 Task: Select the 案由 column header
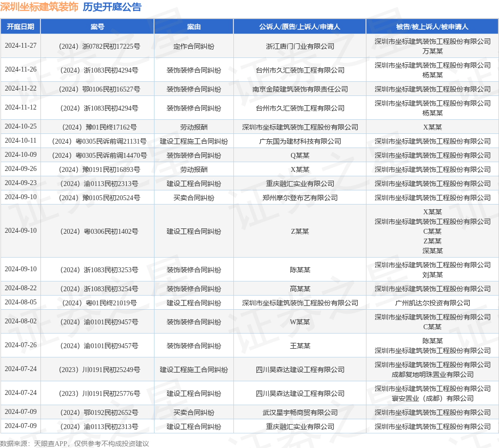pos(193,27)
